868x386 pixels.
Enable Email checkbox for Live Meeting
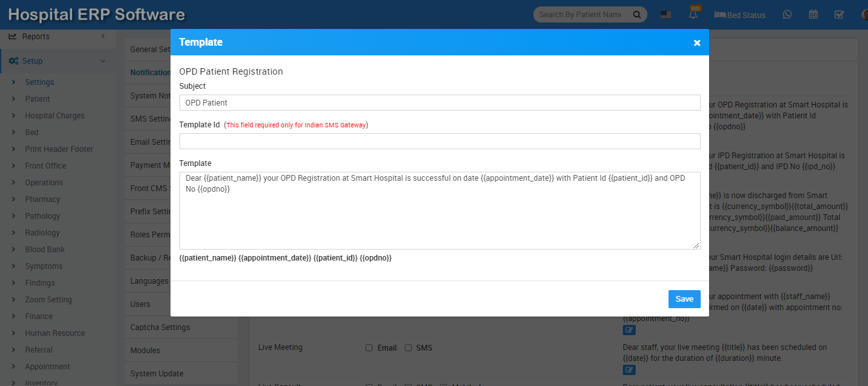tap(369, 348)
